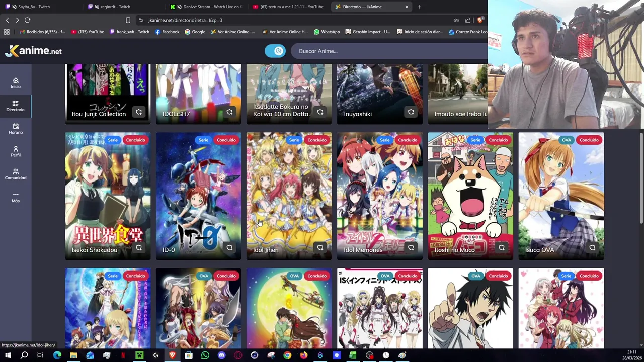Click the list icon on Idol Memories card
Image resolution: width=644 pixels, height=362 pixels.
point(411,248)
